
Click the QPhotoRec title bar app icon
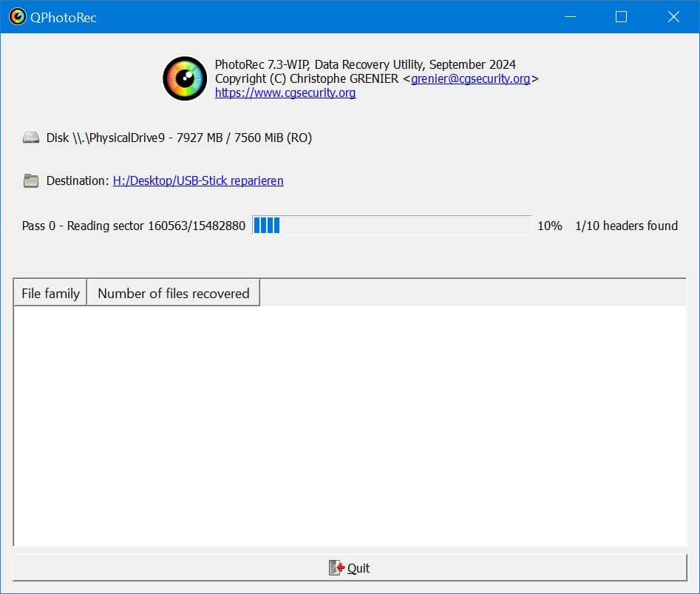18,17
